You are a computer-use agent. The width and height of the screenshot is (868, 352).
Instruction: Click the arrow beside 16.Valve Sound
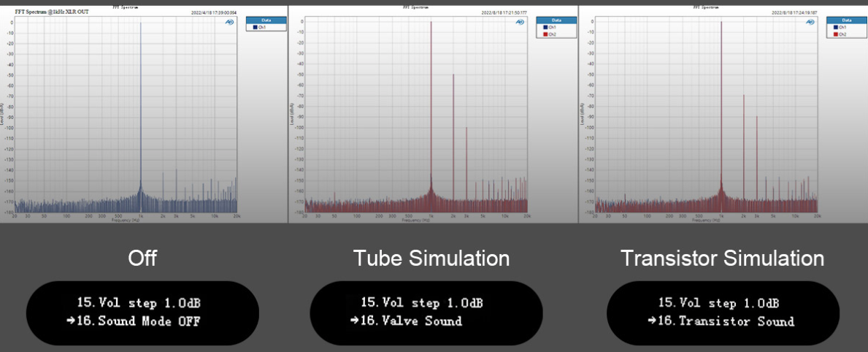[x=354, y=321]
